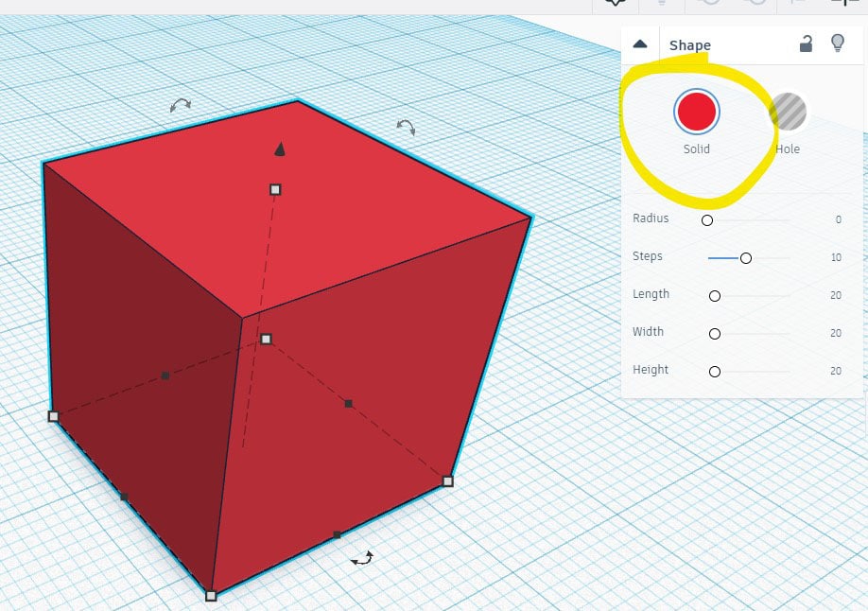Click rotation arrow above cube's top-left edge
Screen dimensions: 868x611
click(180, 105)
